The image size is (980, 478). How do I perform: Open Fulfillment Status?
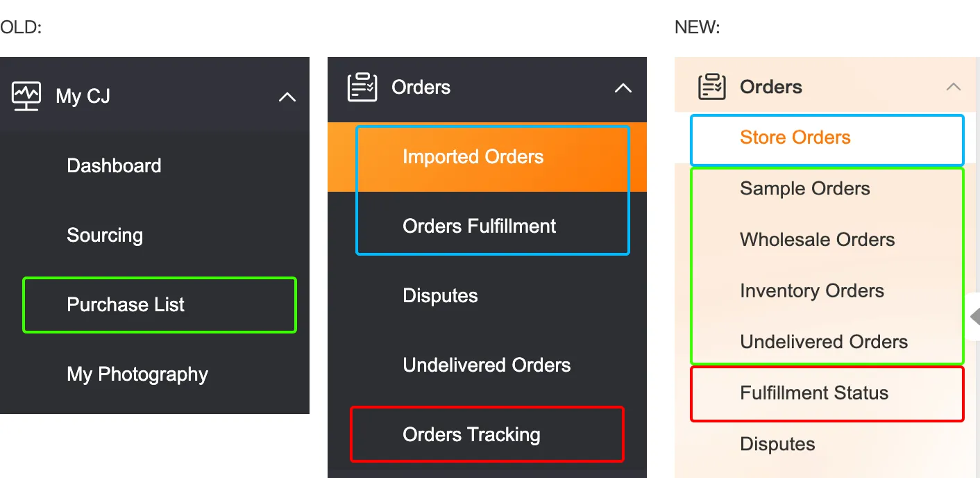coord(813,393)
